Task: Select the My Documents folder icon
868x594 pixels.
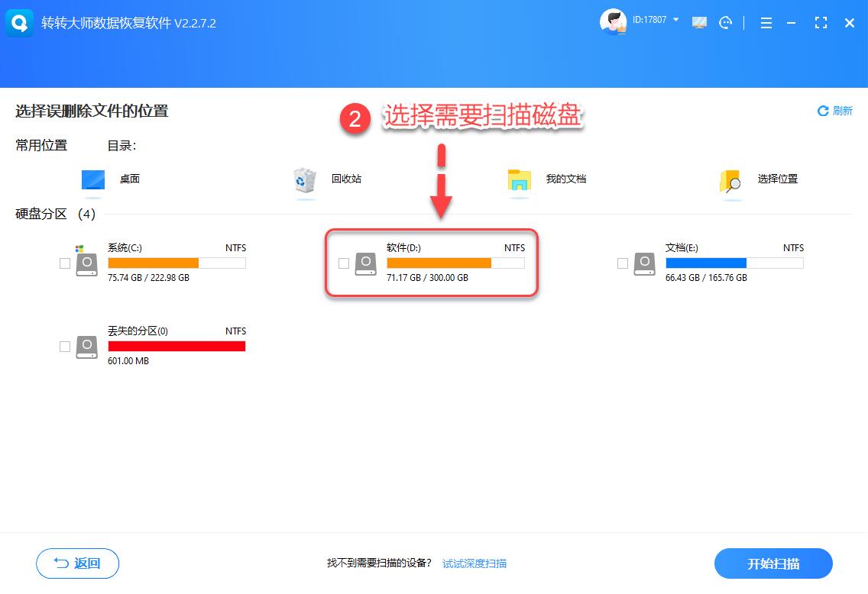Action: point(520,179)
